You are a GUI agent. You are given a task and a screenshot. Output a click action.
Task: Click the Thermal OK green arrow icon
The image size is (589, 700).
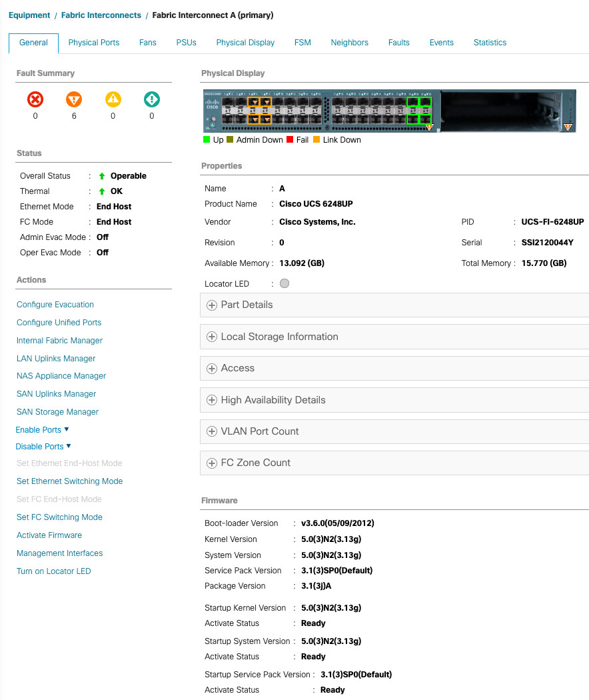point(102,191)
